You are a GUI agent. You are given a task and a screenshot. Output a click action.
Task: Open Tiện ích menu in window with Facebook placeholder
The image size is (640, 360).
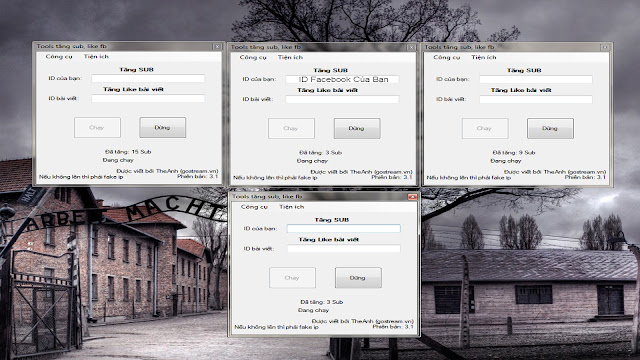click(291, 58)
